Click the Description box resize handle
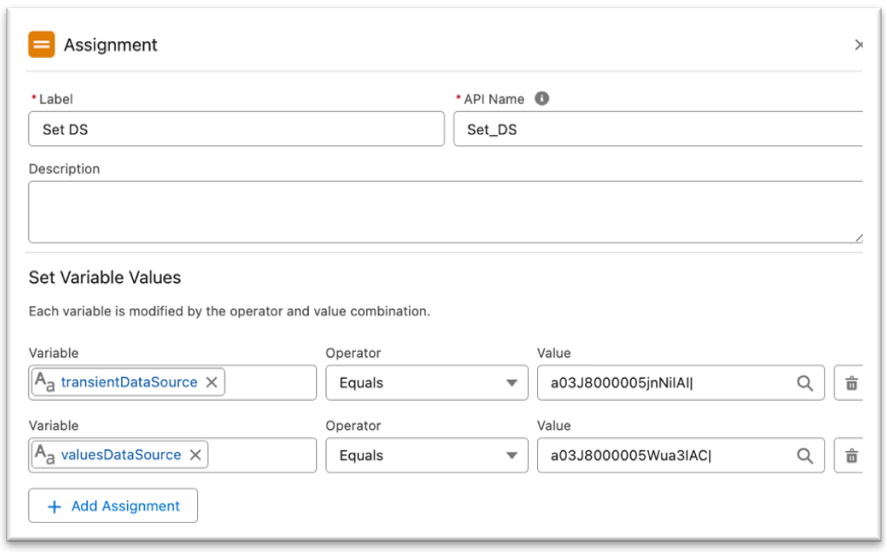 858,237
